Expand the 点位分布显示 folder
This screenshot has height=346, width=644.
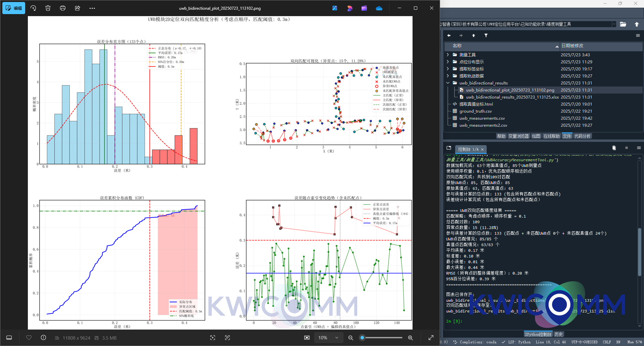[448, 62]
